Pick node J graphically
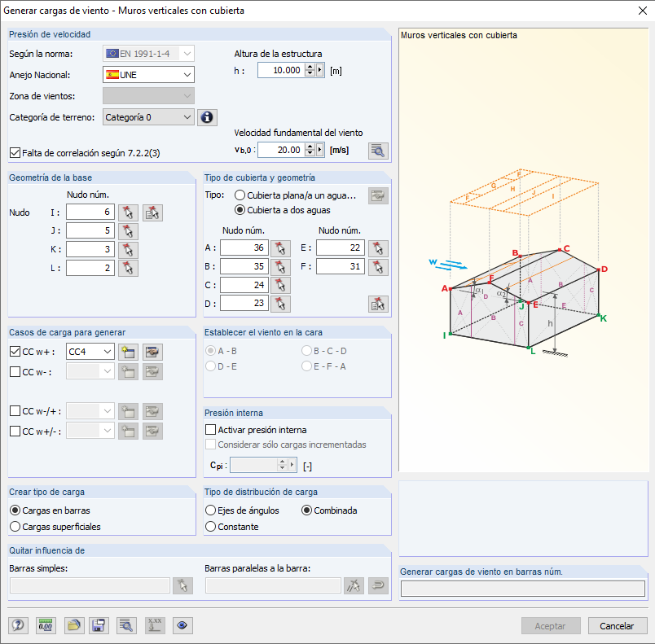 128,231
